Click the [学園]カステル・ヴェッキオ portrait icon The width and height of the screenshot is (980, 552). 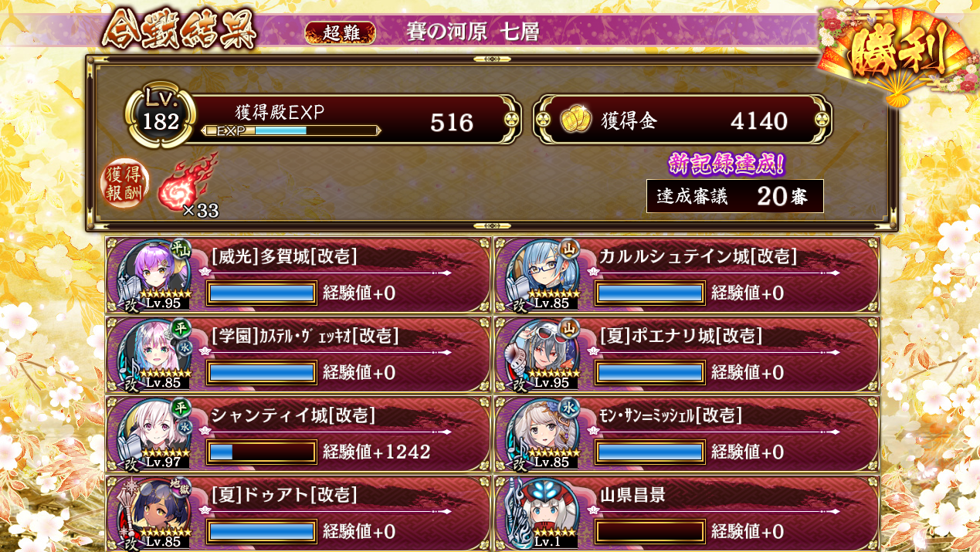(x=154, y=354)
